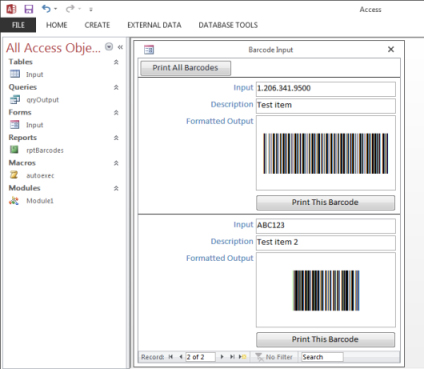Click the record Search box
Image resolution: width=424 pixels, height=369 pixels.
click(x=322, y=357)
